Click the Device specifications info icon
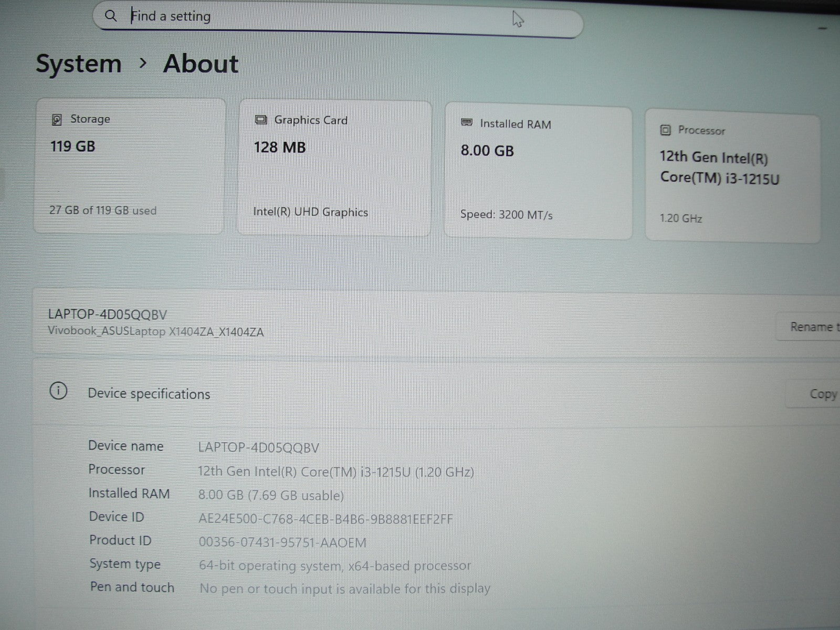840x630 pixels. point(58,391)
